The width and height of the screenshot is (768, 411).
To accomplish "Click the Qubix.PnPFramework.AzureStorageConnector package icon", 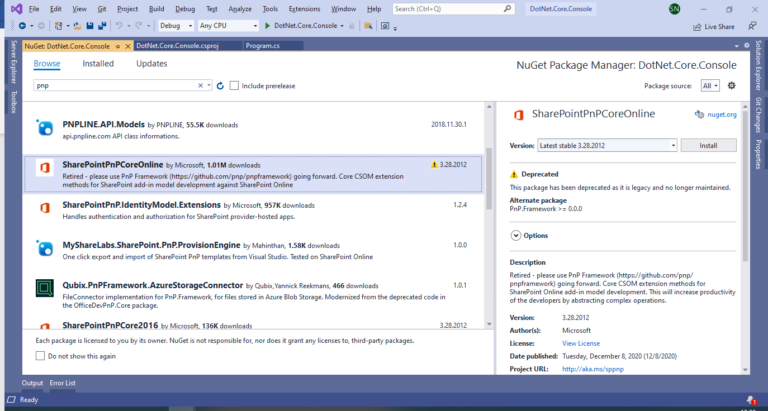I will point(45,289).
